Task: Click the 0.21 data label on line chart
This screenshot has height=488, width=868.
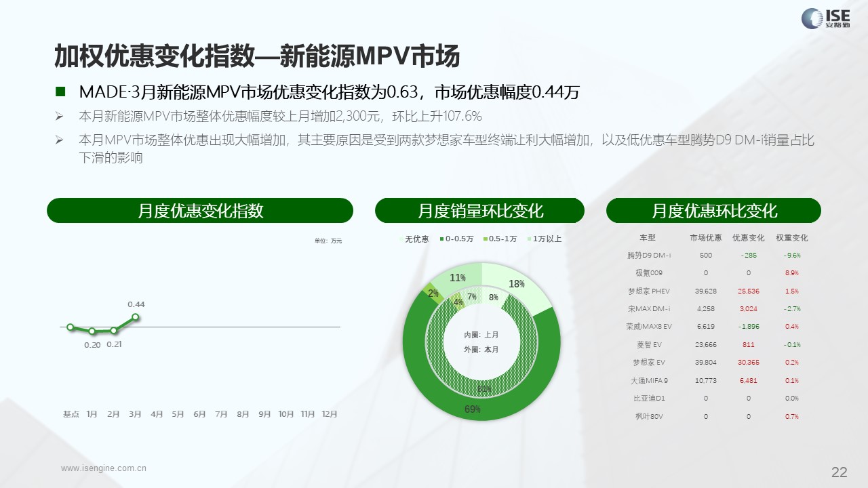Action: tap(114, 344)
